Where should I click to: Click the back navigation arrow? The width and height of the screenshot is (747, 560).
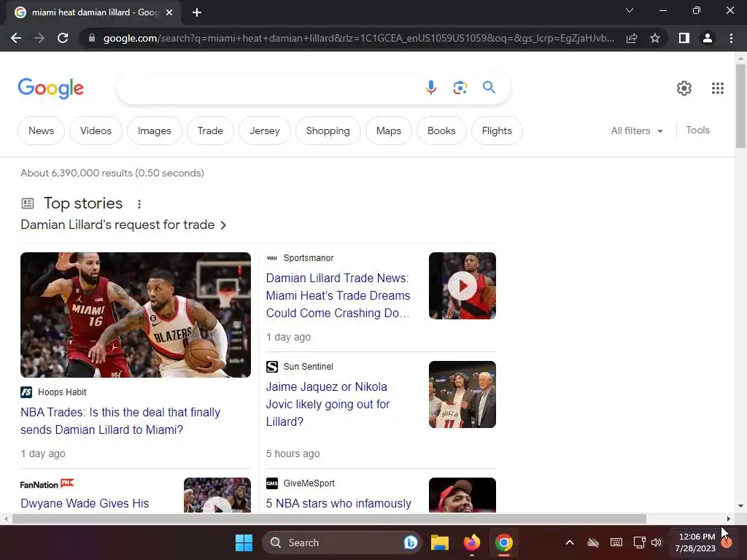pos(16,38)
